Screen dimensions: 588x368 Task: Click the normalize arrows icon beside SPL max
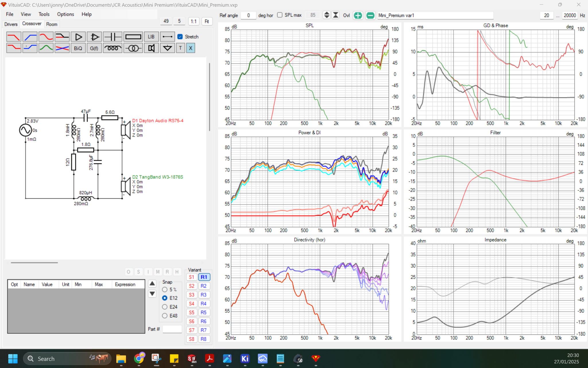point(335,15)
